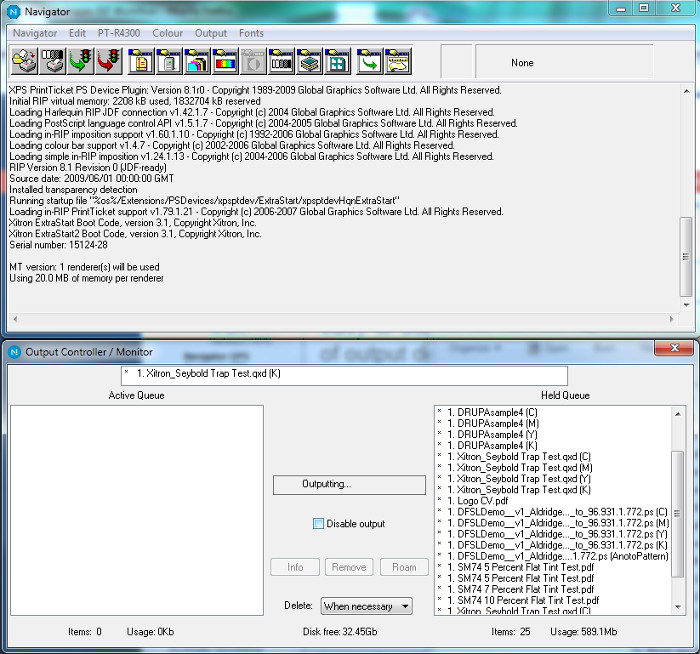This screenshot has height=654, width=700.
Task: Open the stacked layers media icon
Action: pyautogui.click(x=310, y=62)
